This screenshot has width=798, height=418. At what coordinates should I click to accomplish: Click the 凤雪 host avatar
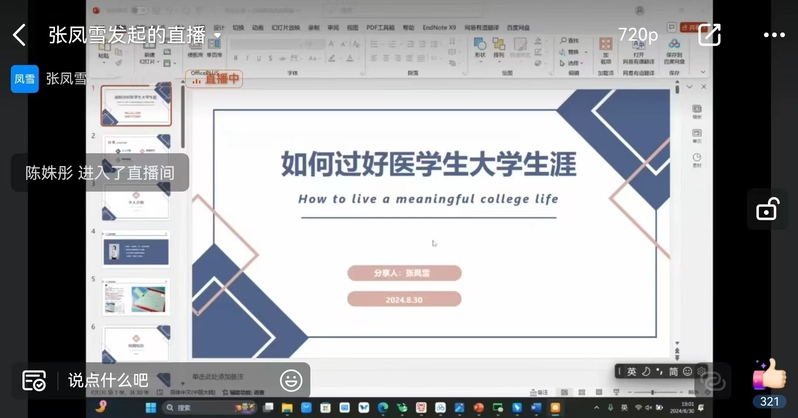pyautogui.click(x=24, y=78)
